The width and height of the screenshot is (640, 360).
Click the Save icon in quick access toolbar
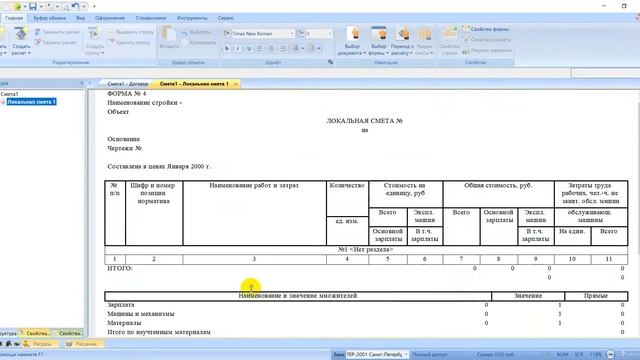click(33, 7)
